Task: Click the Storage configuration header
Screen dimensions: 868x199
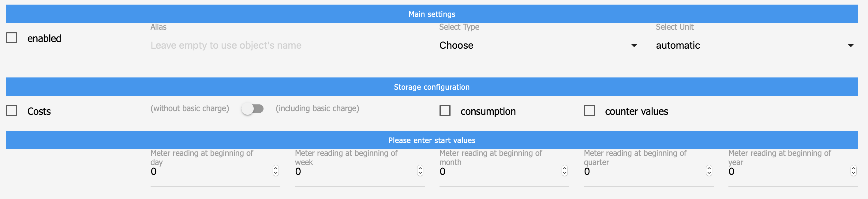Action: [x=432, y=86]
